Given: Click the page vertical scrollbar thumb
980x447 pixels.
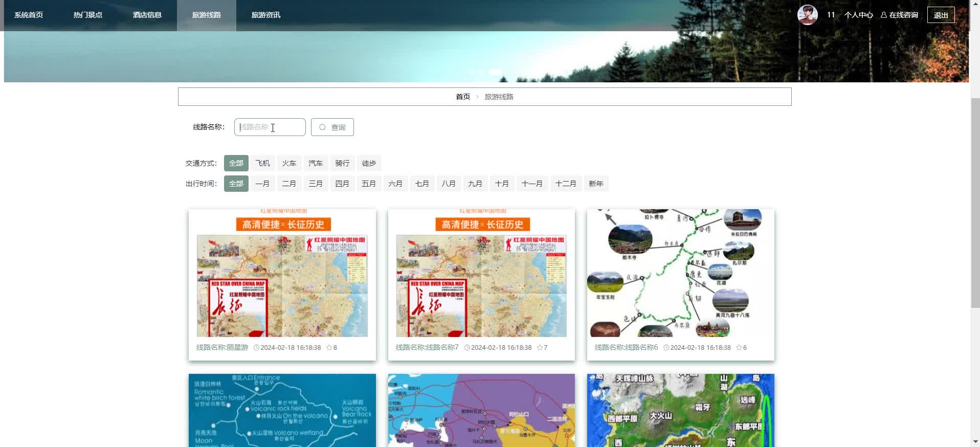Looking at the screenshot, I should [x=975, y=202].
